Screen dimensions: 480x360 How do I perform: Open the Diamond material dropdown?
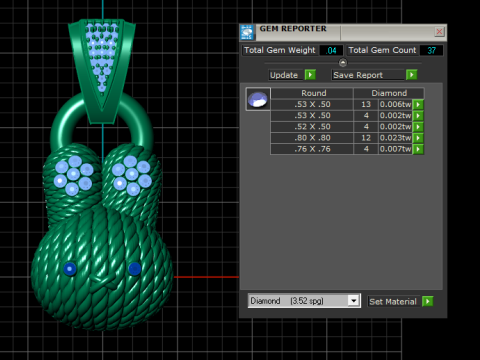(x=354, y=301)
